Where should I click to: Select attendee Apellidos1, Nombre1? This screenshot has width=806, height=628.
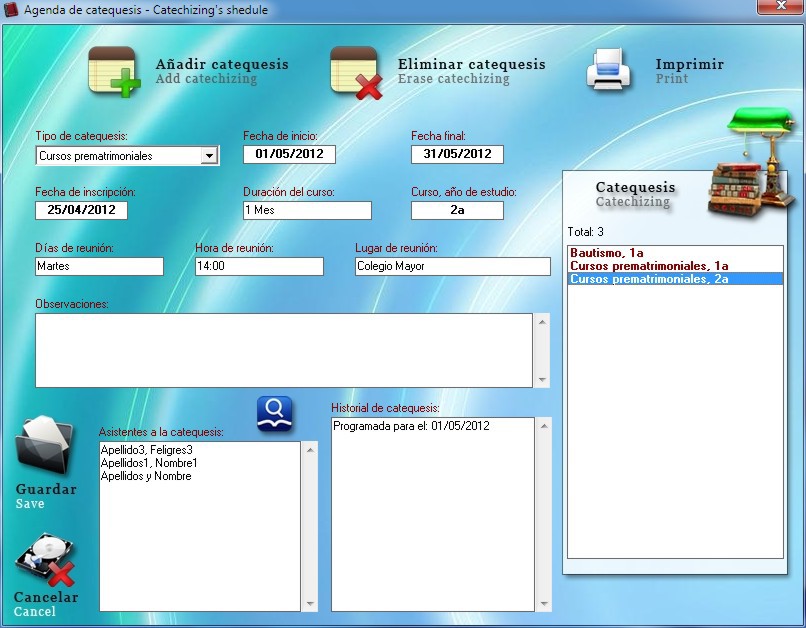[149, 463]
